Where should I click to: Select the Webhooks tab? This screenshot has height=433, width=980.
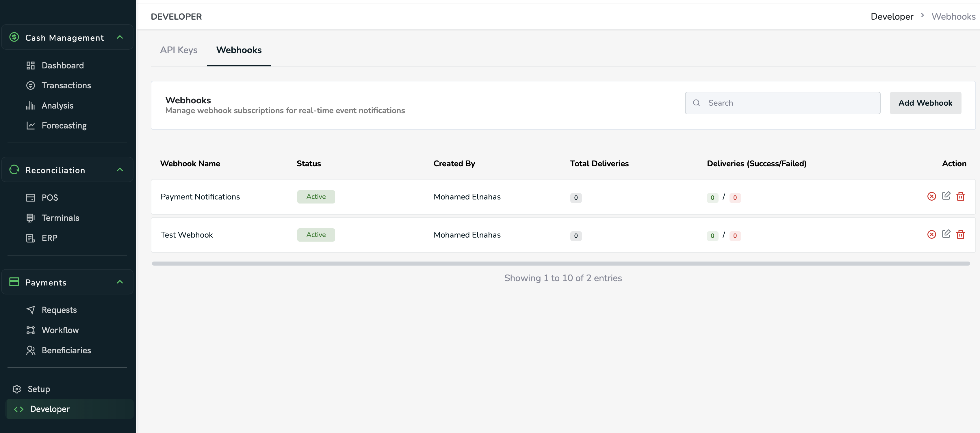239,50
